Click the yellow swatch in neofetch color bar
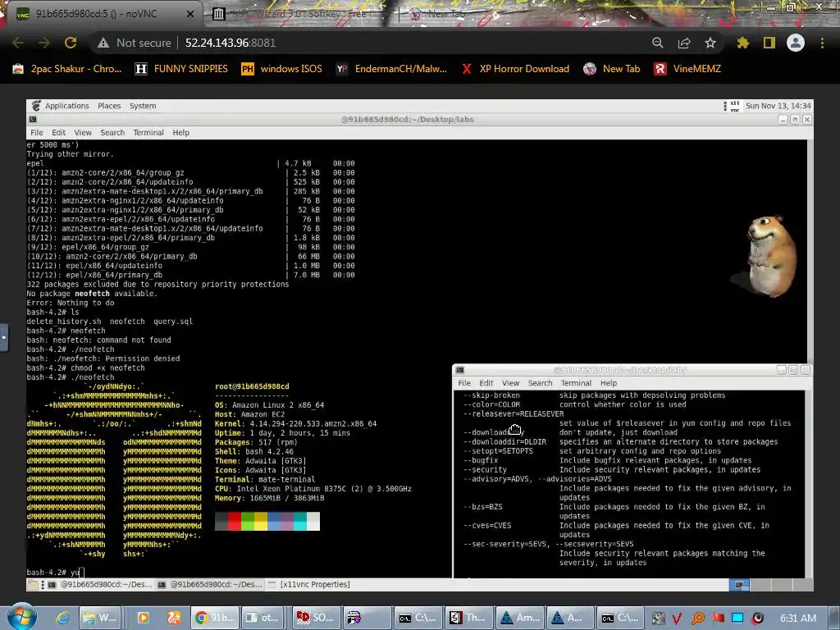 [261, 521]
